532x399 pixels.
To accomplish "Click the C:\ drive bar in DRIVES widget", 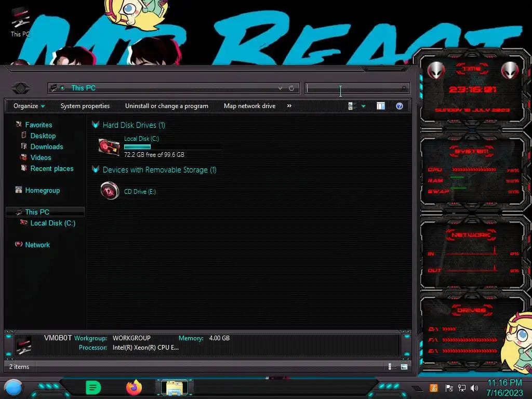I will pos(449,329).
